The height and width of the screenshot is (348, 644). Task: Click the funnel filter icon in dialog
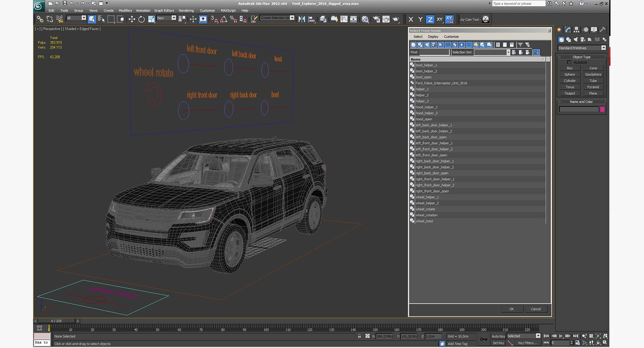tap(520, 44)
